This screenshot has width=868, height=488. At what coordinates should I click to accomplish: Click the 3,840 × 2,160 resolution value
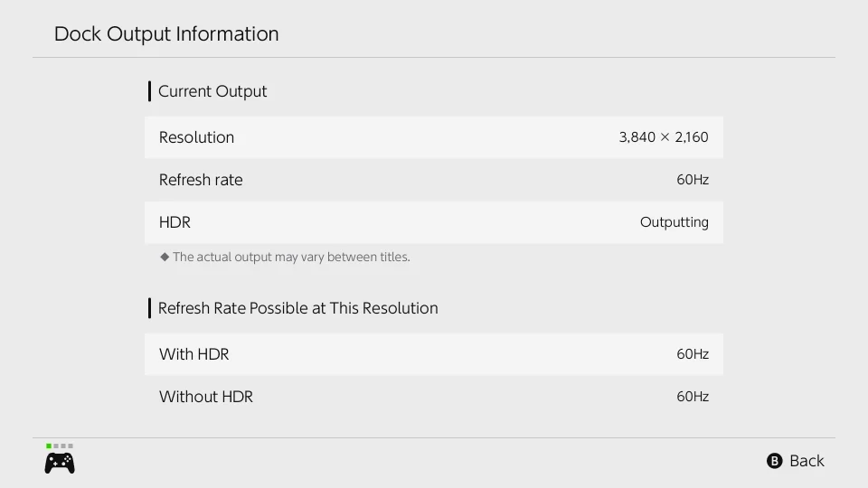(x=664, y=137)
